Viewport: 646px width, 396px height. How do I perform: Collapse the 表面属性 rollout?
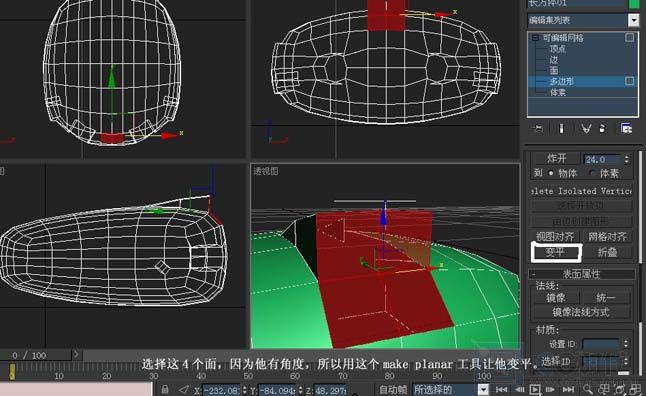click(581, 274)
